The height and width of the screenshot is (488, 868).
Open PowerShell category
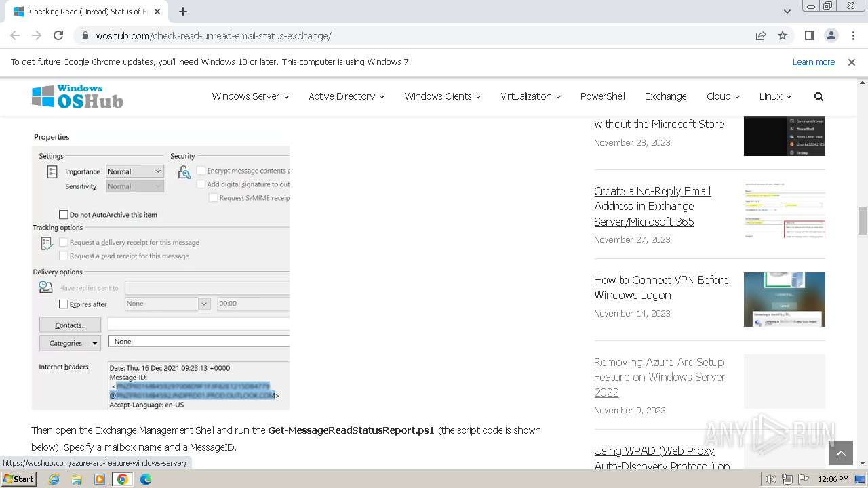(602, 96)
